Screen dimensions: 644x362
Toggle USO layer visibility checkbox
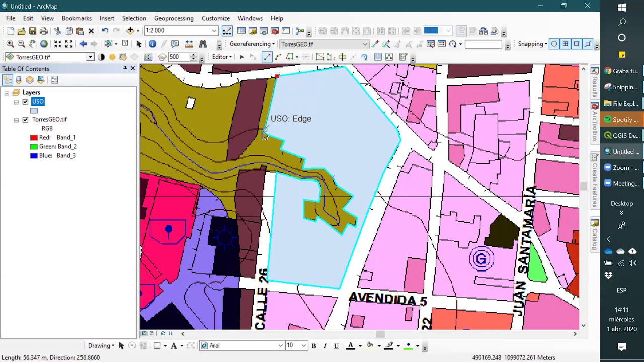click(25, 102)
